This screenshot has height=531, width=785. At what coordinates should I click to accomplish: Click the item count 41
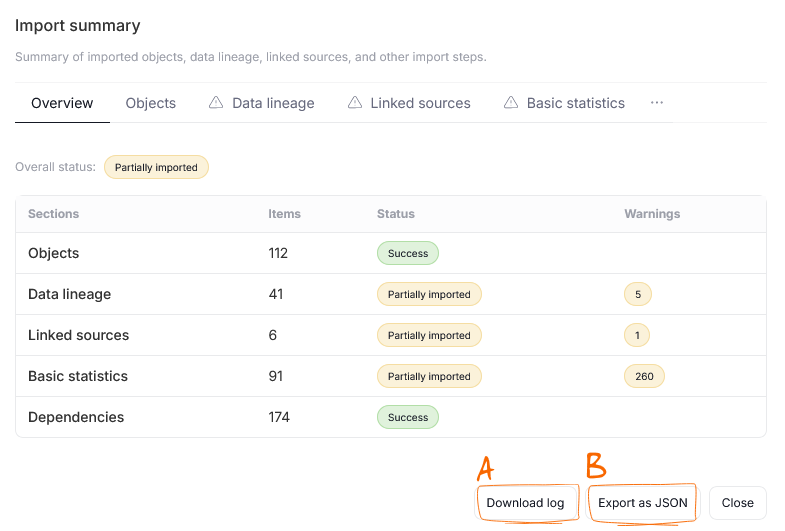276,294
